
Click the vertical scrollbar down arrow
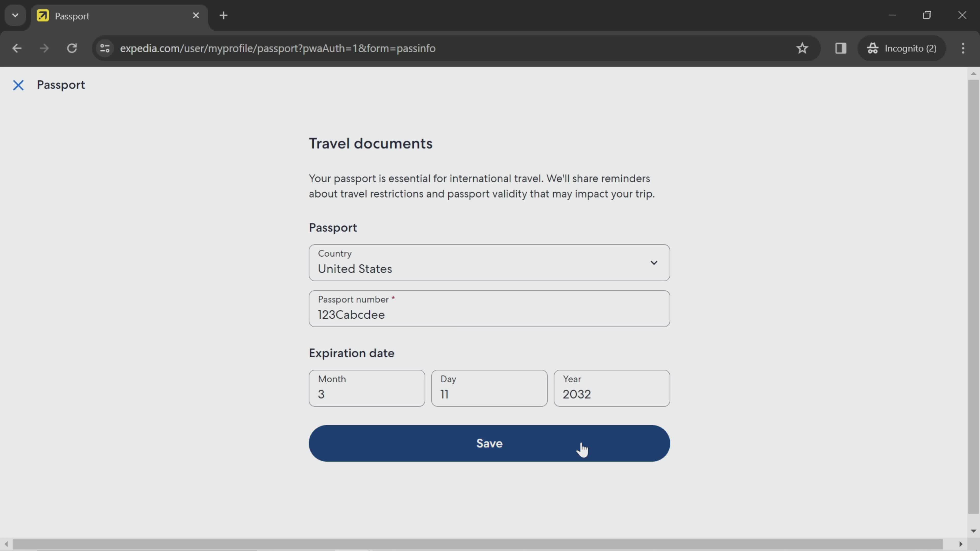[974, 531]
